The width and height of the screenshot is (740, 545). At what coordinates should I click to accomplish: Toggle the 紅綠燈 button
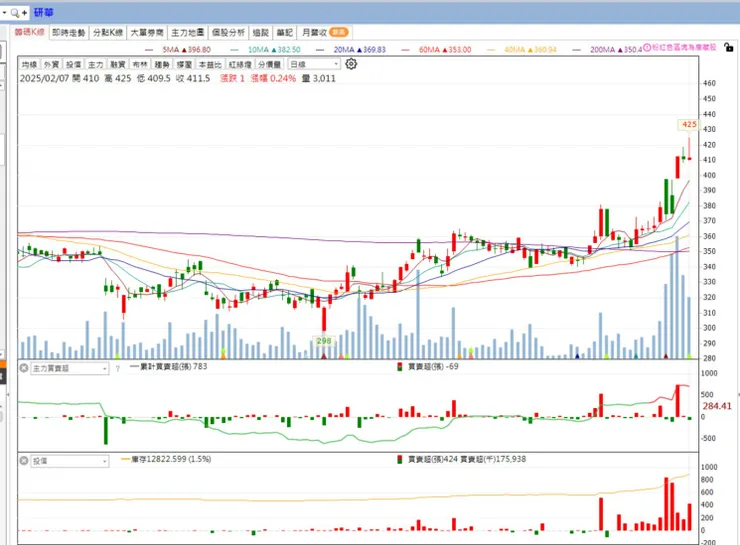pos(240,64)
